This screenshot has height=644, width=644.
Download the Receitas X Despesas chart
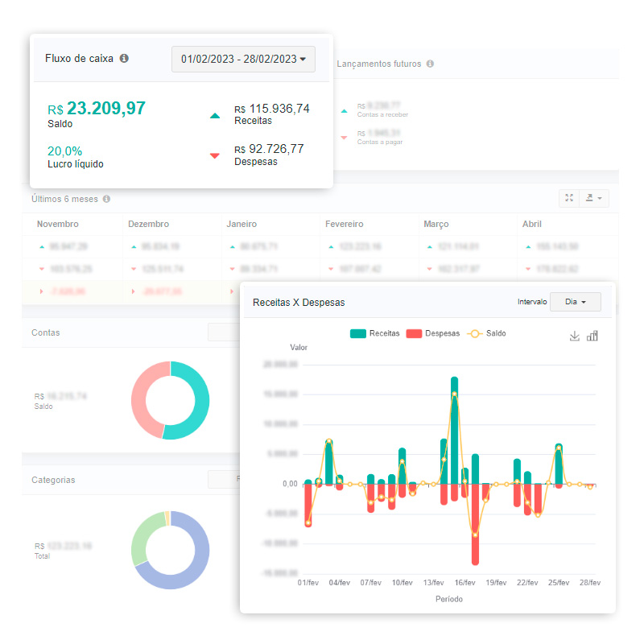[574, 336]
